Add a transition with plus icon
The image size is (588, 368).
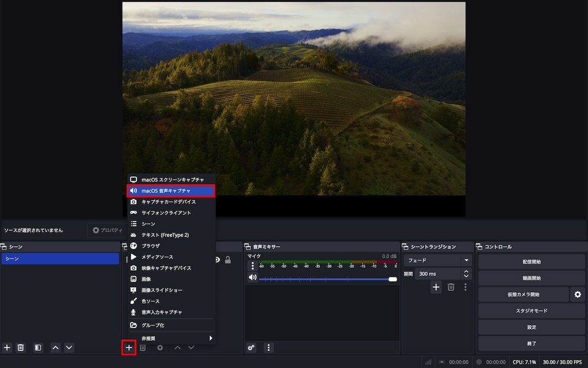[x=436, y=287]
